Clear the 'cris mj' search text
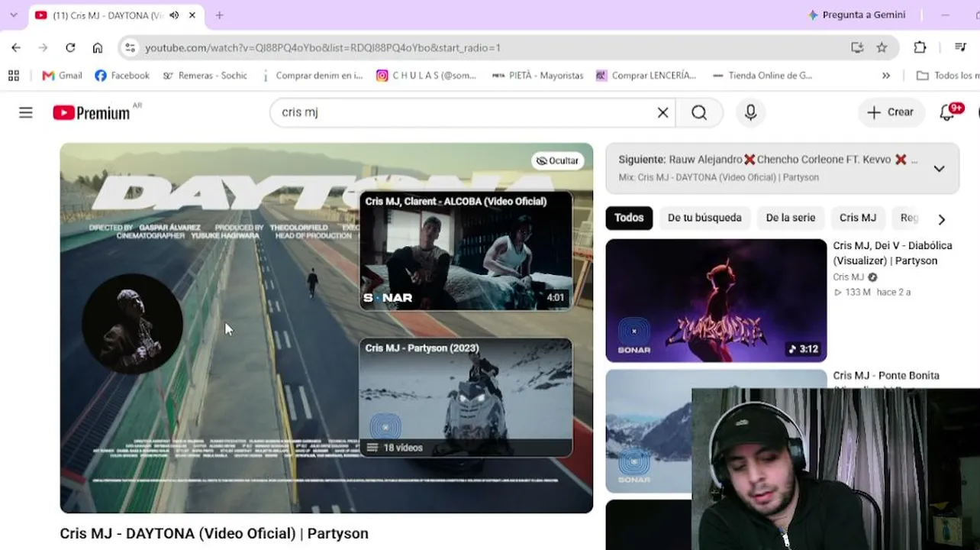 click(662, 113)
